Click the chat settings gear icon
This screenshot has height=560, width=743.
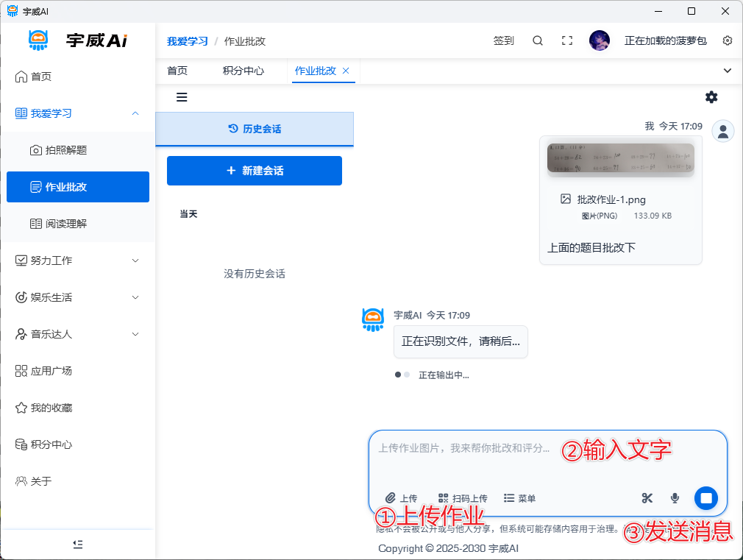pyautogui.click(x=711, y=97)
